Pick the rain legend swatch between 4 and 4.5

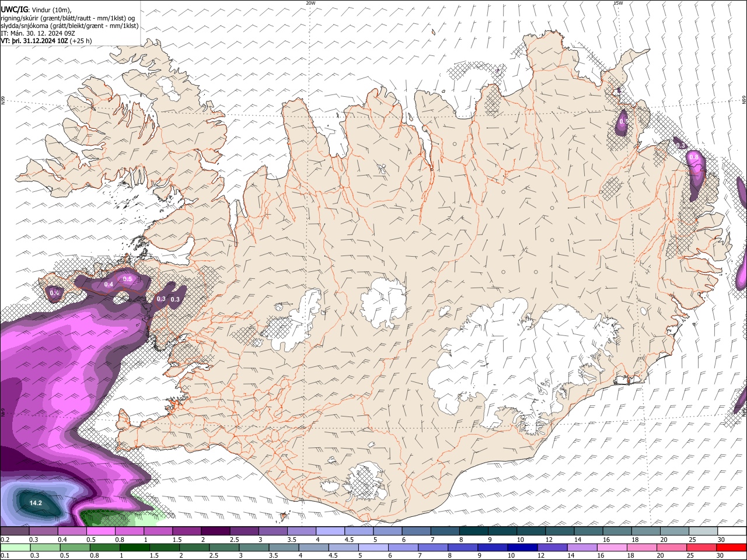click(313, 547)
